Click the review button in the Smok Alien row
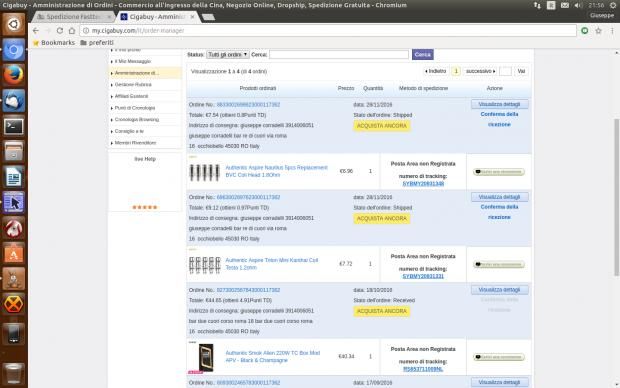620x388 pixels. coord(499,357)
